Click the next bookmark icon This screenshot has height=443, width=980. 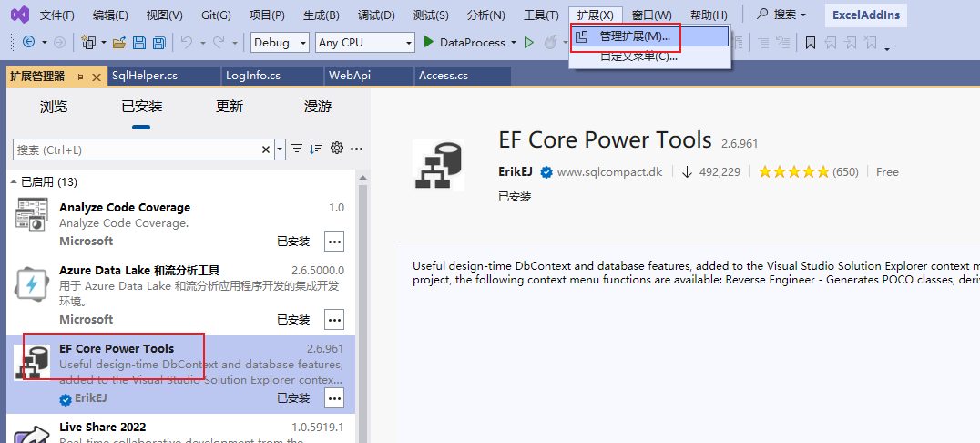coord(851,43)
